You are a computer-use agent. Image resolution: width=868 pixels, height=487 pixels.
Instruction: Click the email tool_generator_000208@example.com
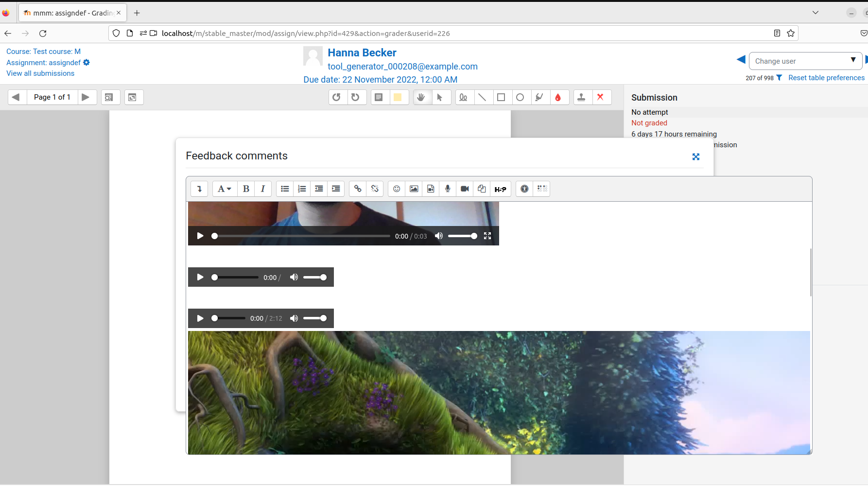(x=402, y=67)
